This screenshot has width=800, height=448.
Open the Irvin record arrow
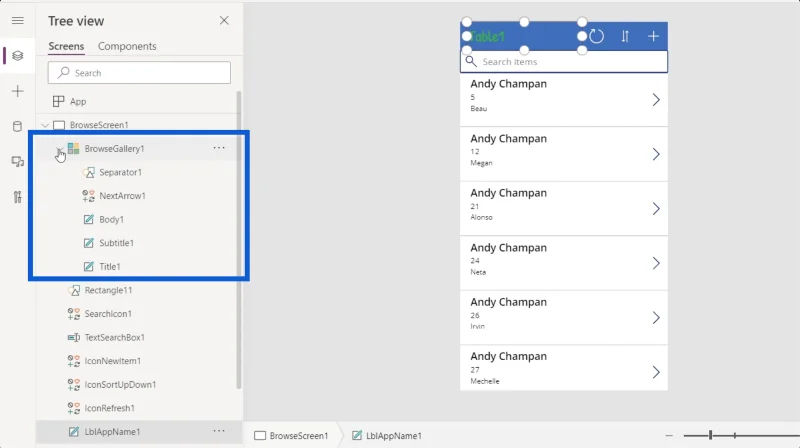point(656,318)
